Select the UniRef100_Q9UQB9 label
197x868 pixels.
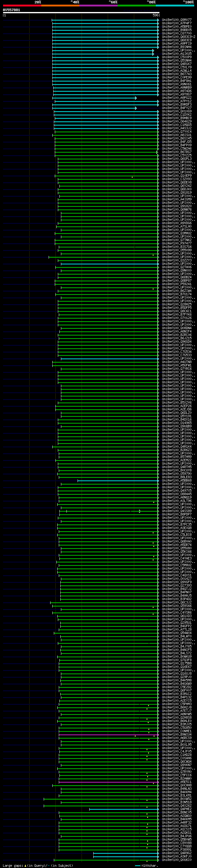[x=176, y=426]
